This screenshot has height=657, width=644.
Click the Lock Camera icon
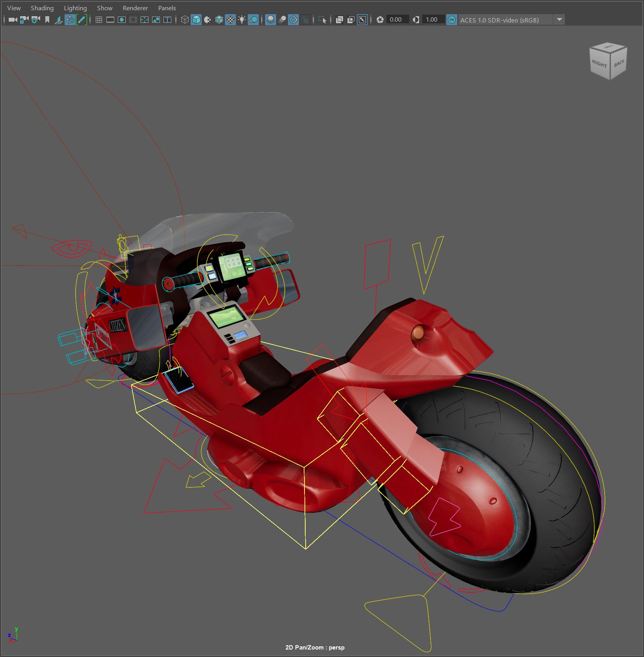click(x=24, y=20)
